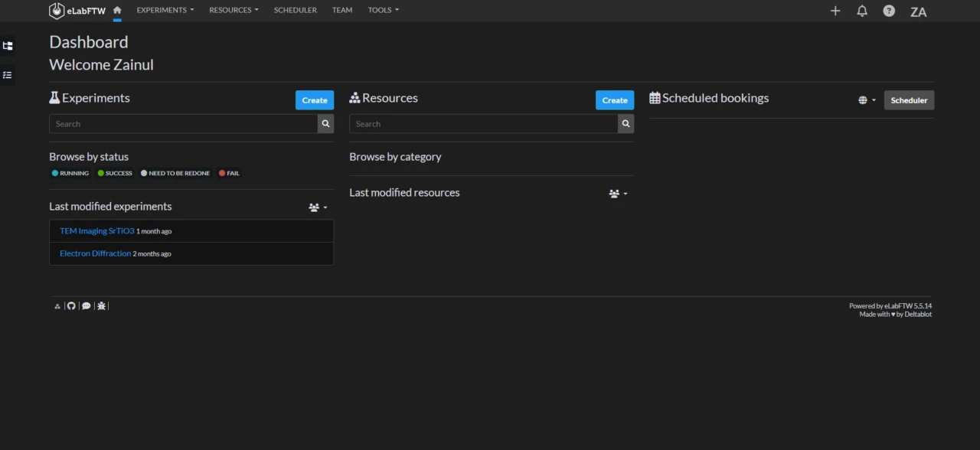Open users scope dropdown for last modified resources

[618, 194]
